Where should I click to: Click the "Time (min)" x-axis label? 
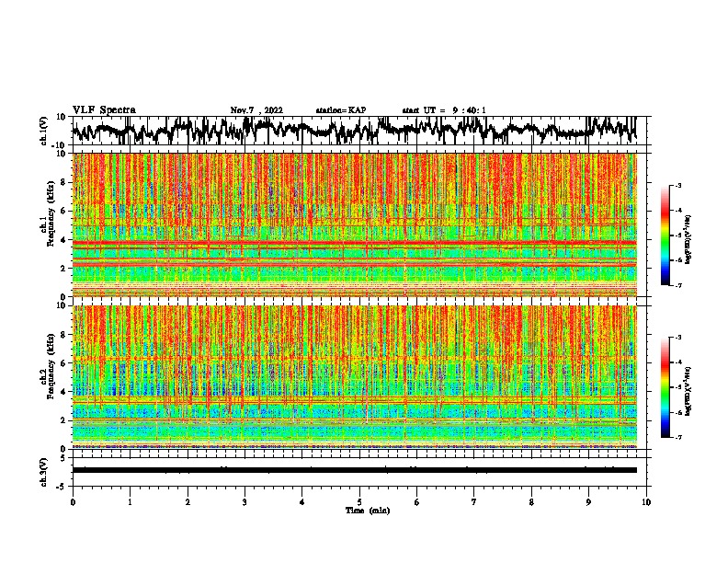(x=368, y=511)
